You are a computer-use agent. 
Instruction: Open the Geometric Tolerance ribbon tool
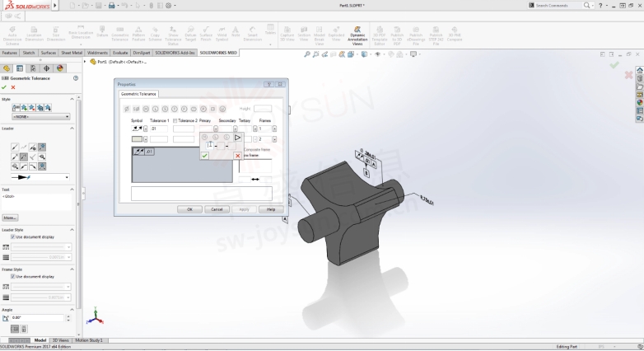coord(120,34)
